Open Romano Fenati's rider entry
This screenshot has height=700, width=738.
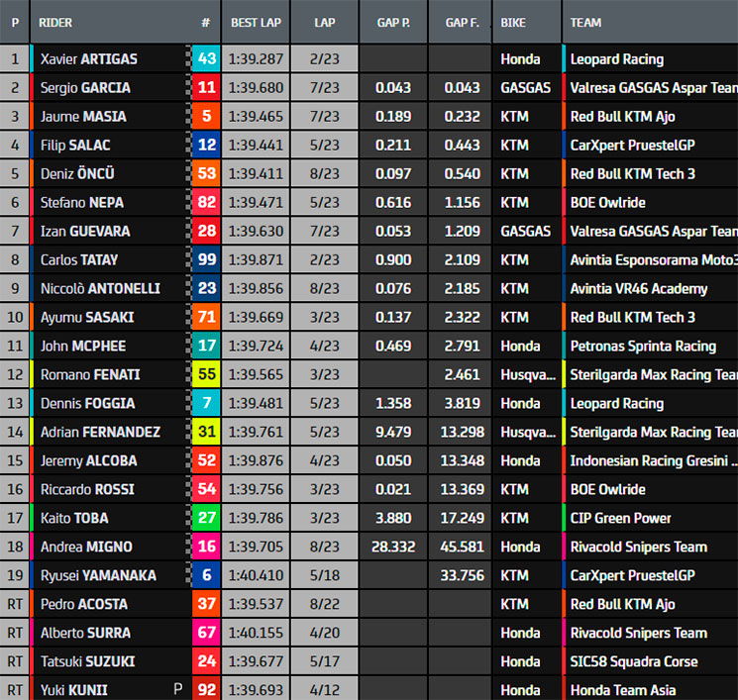[87, 375]
